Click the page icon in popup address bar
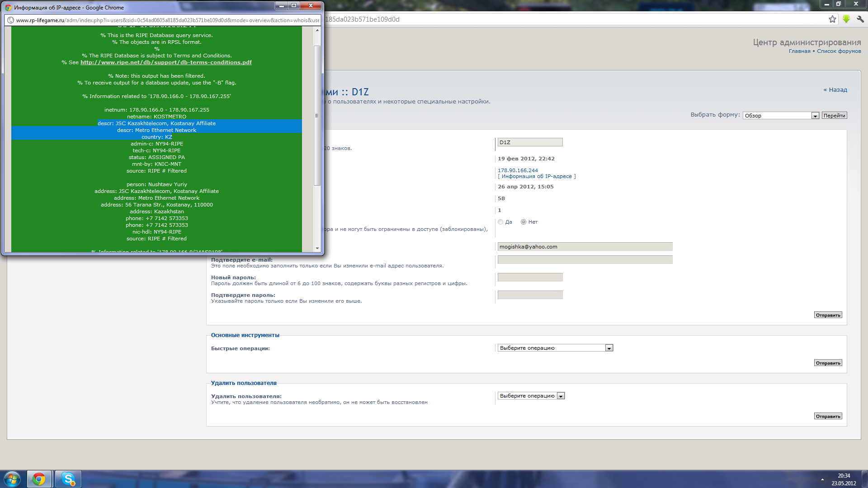This screenshot has width=868, height=488. (10, 20)
